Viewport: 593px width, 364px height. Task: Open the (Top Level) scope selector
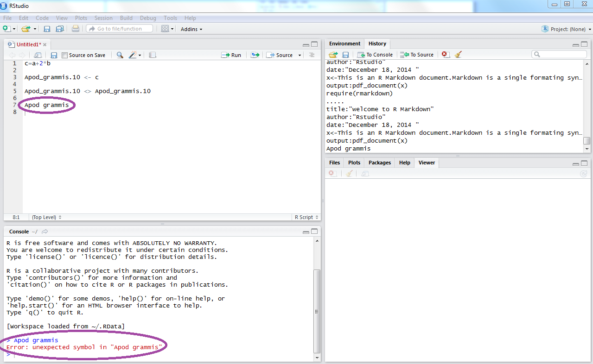[x=46, y=217]
